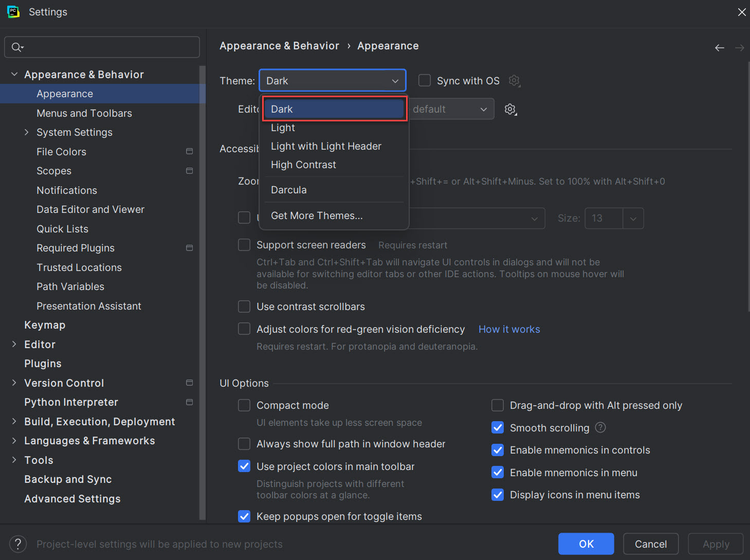This screenshot has width=750, height=560.
Task: Open the theme settings gear beside Sync with OS
Action: (514, 80)
